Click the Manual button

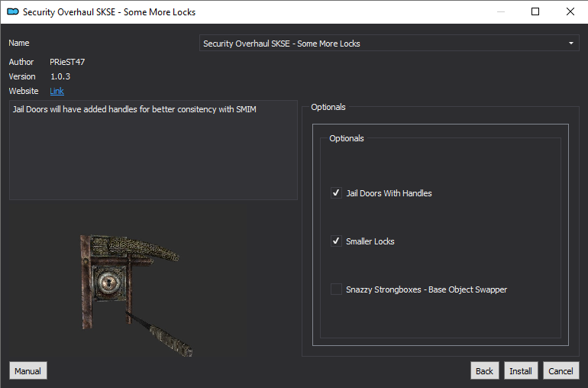pyautogui.click(x=28, y=370)
